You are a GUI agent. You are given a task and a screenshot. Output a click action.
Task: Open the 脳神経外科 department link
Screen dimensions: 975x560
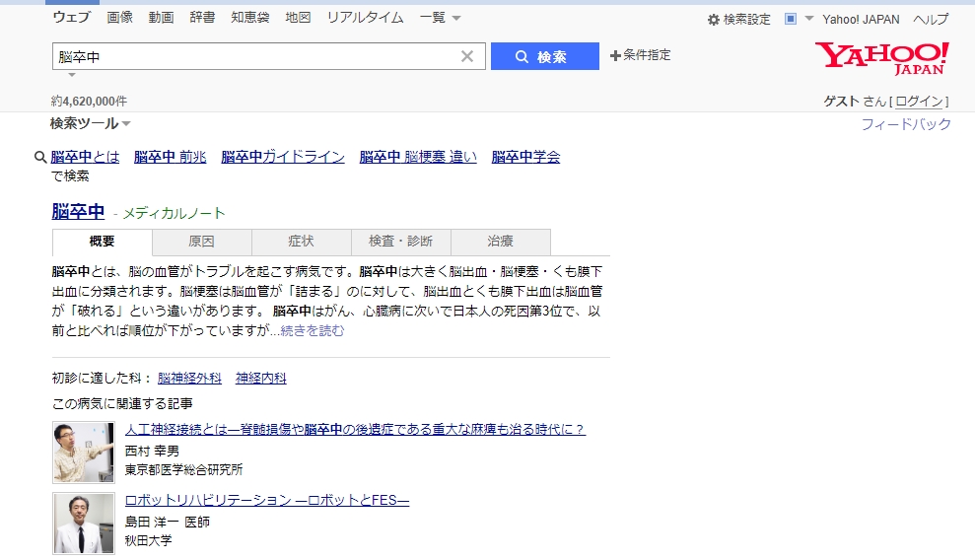pyautogui.click(x=189, y=378)
